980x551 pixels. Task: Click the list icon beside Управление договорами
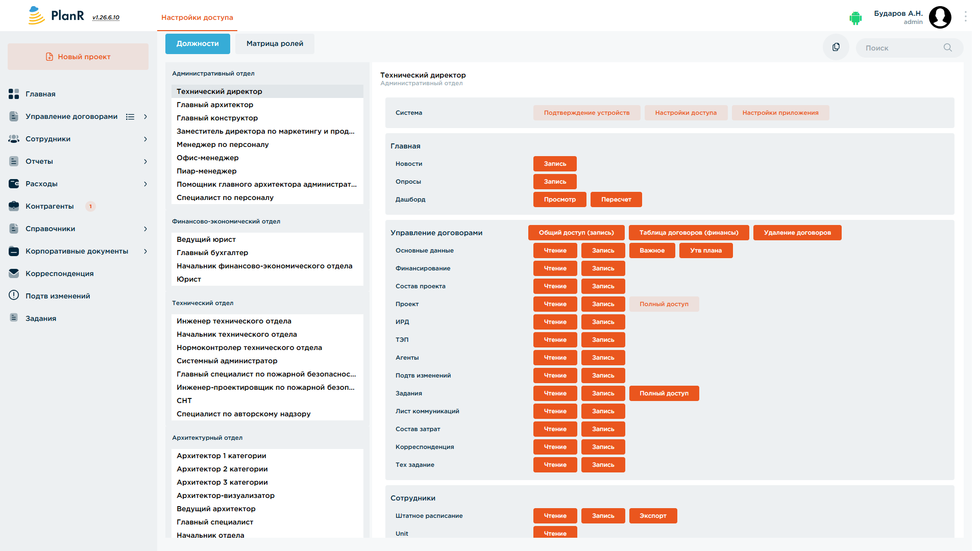pos(130,117)
